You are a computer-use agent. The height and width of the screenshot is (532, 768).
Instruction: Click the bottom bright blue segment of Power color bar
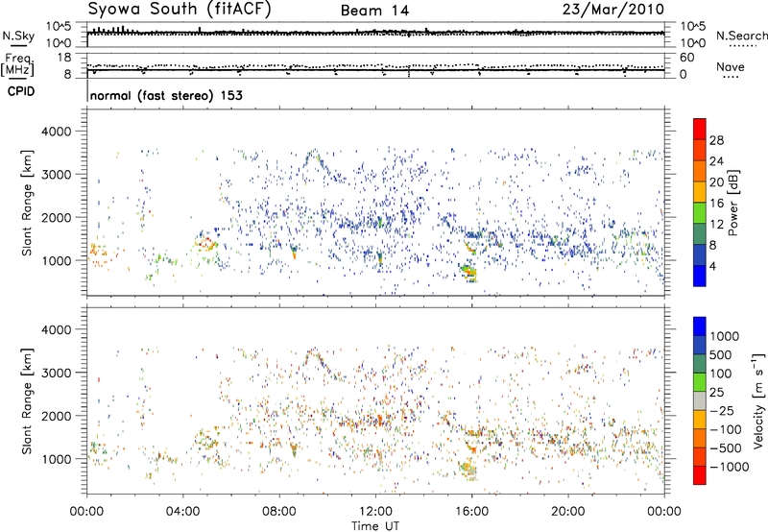click(x=700, y=276)
